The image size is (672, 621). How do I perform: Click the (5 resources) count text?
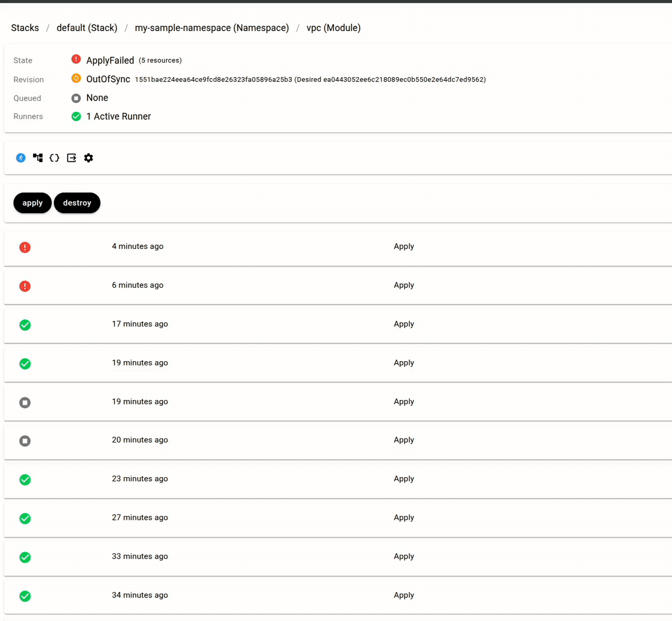click(160, 60)
